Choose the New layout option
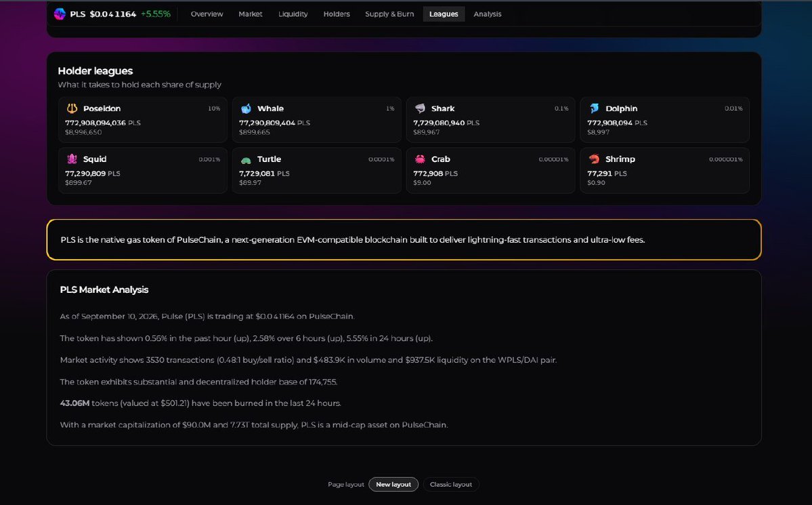The height and width of the screenshot is (505, 812). (x=393, y=484)
